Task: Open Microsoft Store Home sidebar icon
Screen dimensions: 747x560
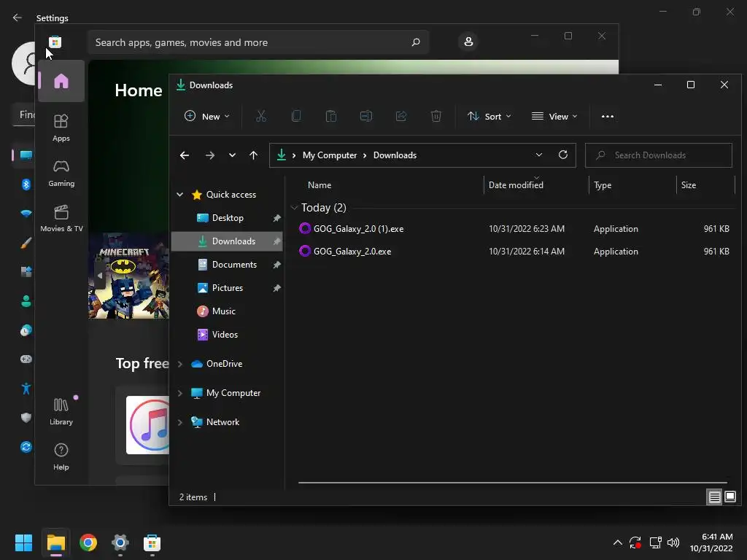Action: pos(61,81)
